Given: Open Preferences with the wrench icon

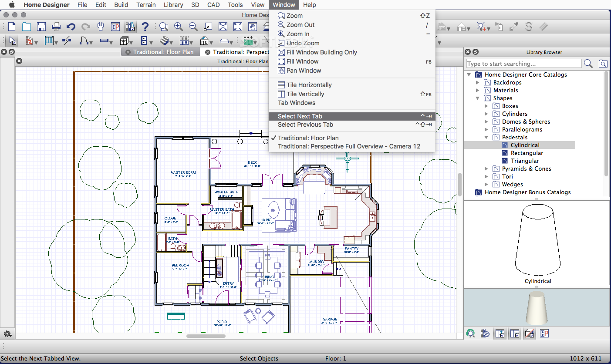Looking at the screenshot, I should [101, 27].
